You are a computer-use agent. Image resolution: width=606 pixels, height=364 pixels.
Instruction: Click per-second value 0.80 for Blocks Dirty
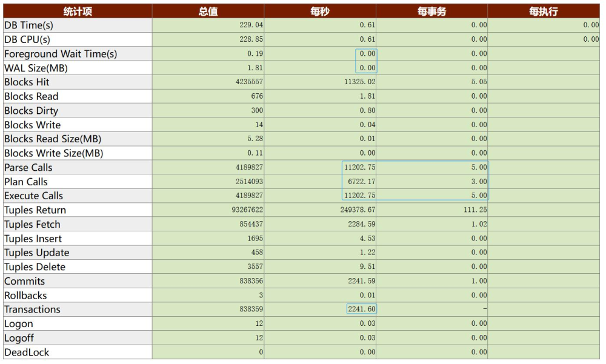click(368, 110)
